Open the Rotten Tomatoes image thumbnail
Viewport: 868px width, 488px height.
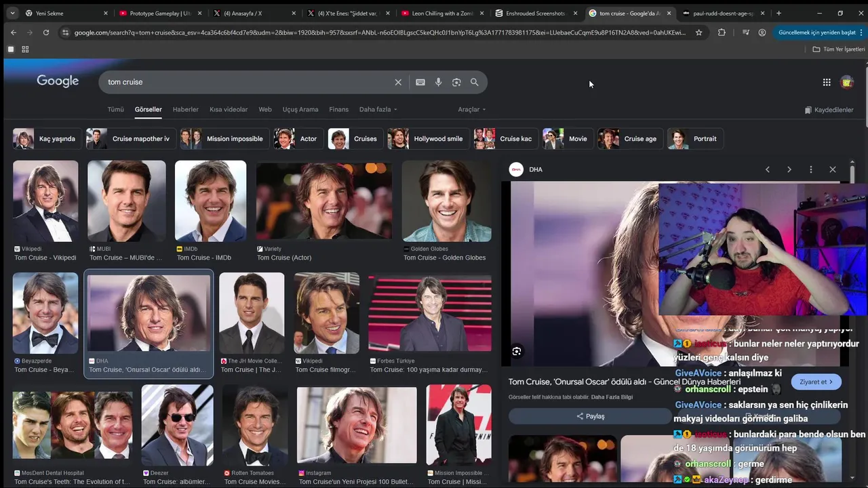[255, 426]
